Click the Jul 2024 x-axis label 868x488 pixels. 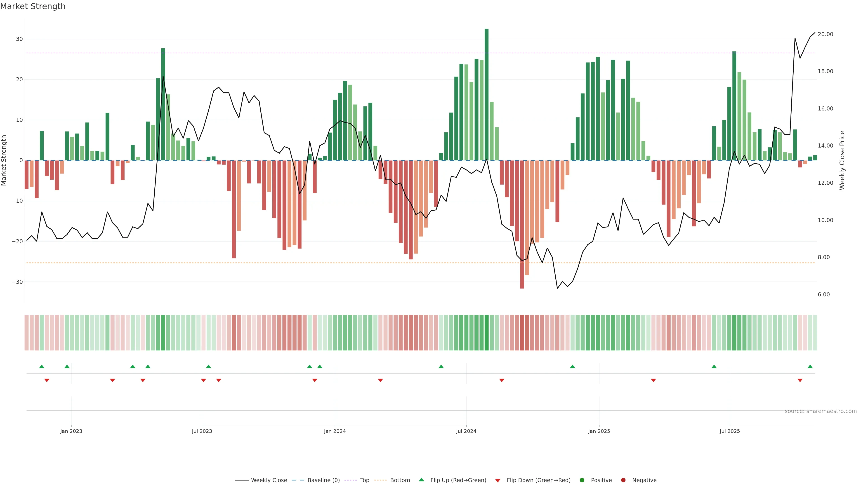tap(466, 431)
